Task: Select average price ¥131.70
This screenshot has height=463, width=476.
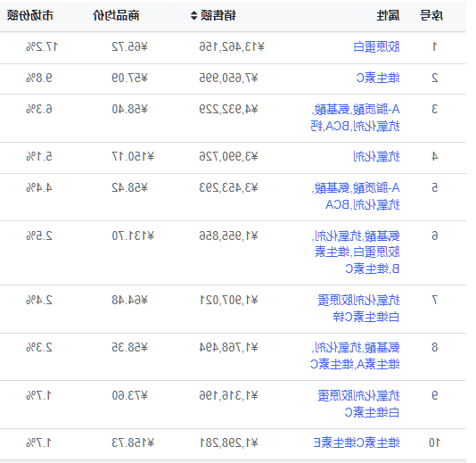Action: [133, 236]
